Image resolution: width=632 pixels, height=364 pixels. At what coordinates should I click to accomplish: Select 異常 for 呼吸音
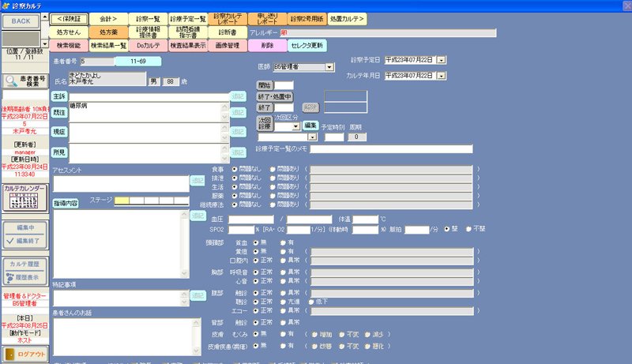283,272
